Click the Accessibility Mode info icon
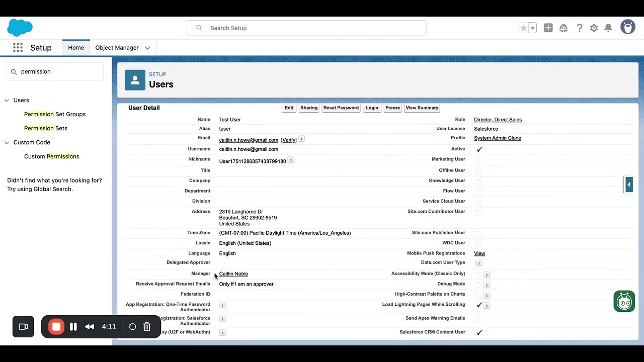Screen dimensions: 644x362 coord(487,275)
